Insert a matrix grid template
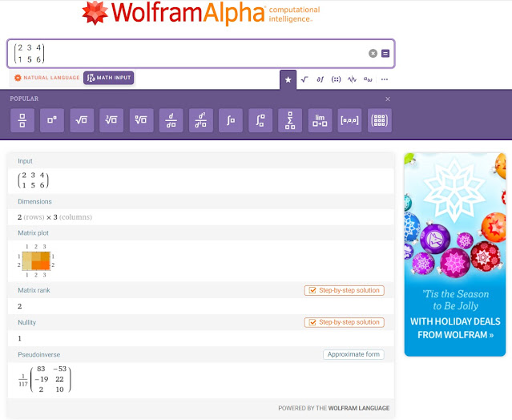 380,120
